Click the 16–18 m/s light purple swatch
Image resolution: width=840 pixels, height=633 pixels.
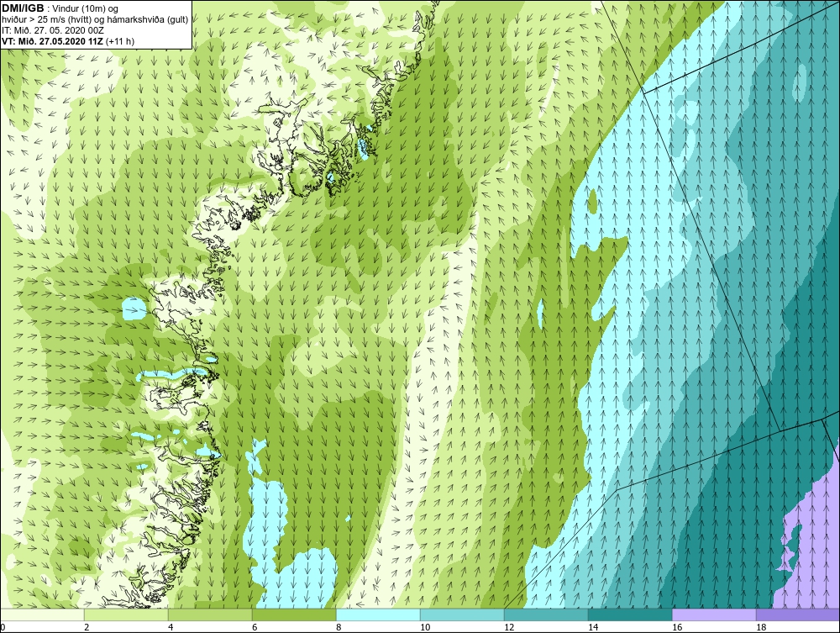pyautogui.click(x=714, y=615)
